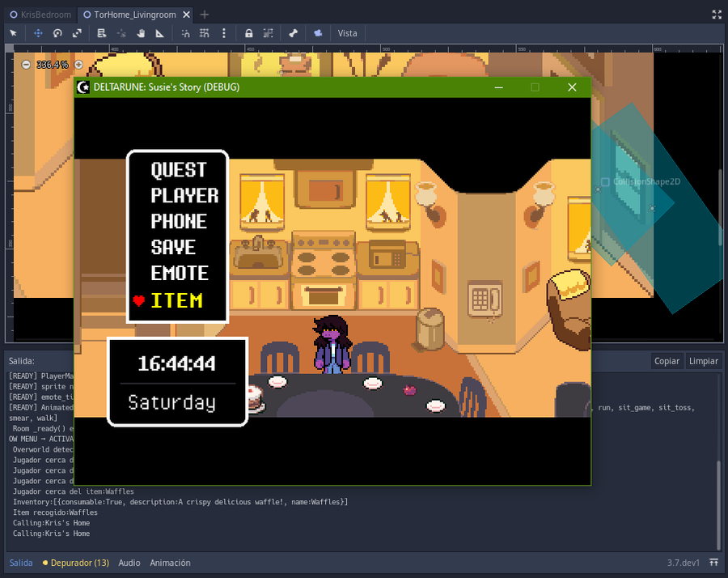The height and width of the screenshot is (578, 728).
Task: Click the 'Salida:' panel header label
Action: (x=21, y=361)
